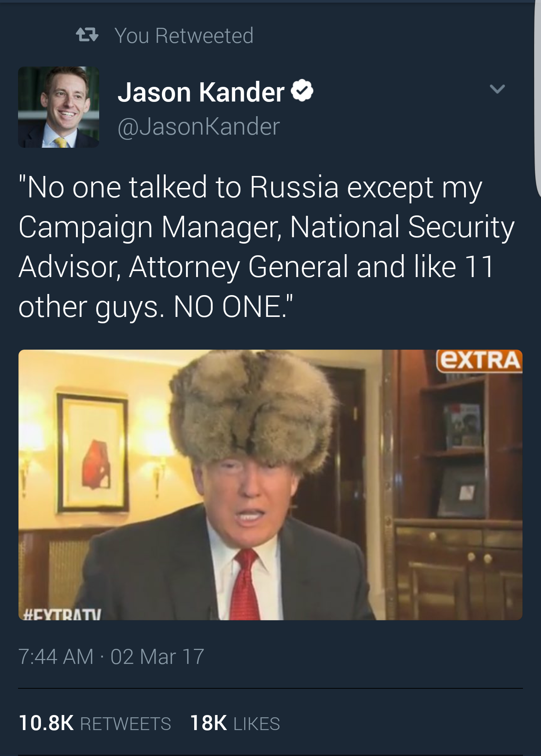The image size is (541, 756).
Task: View the 10.8K Retweets list
Action: tap(95, 723)
